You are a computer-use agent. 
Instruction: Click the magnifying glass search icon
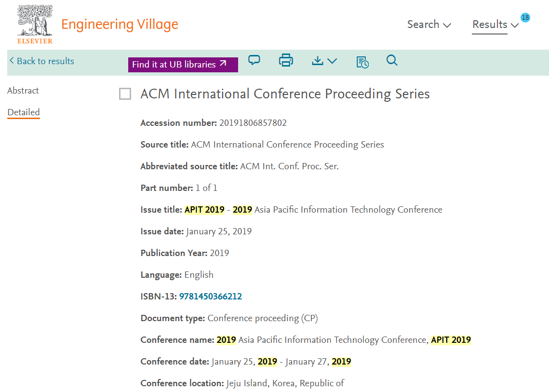point(392,61)
